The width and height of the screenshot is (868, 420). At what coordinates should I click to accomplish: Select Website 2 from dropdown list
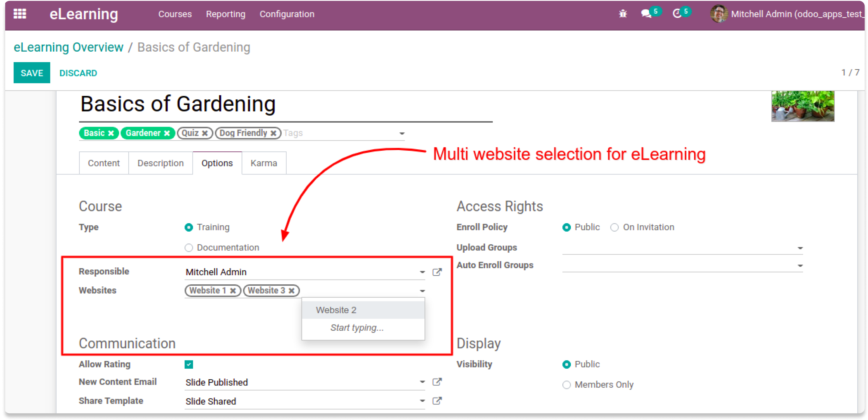tap(336, 310)
